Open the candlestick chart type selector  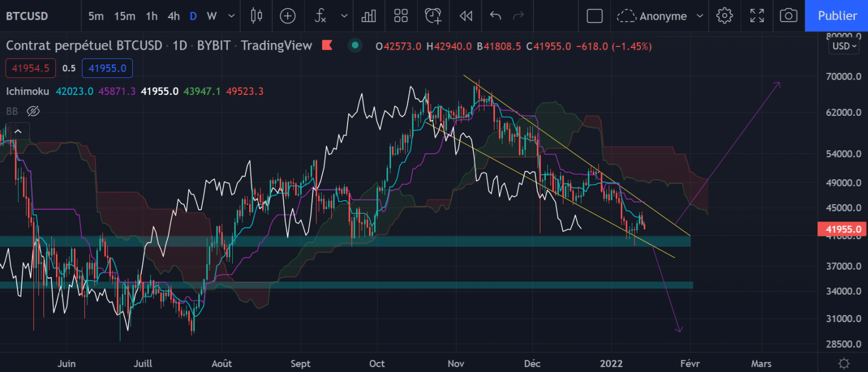257,16
